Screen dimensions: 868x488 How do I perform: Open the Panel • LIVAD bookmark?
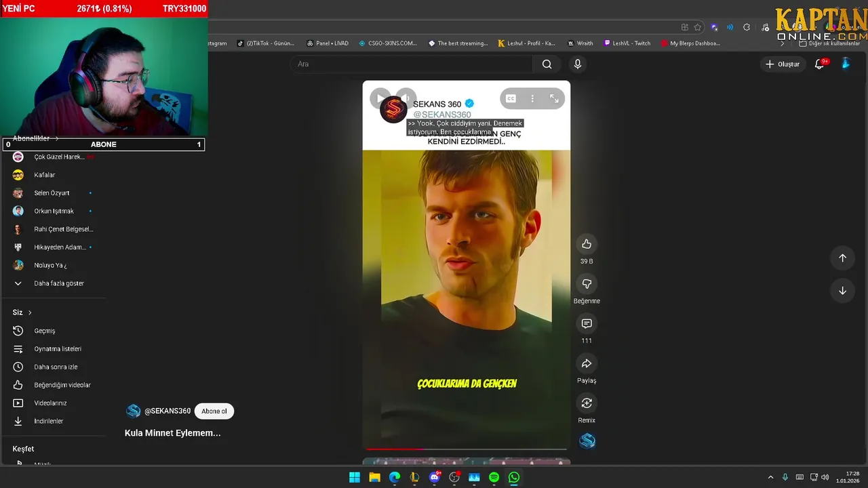coord(328,43)
